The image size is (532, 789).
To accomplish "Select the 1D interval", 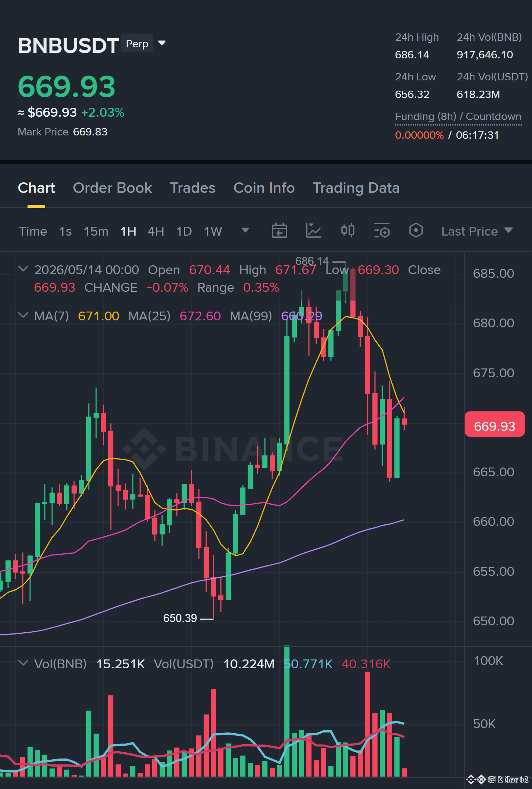I will point(184,231).
